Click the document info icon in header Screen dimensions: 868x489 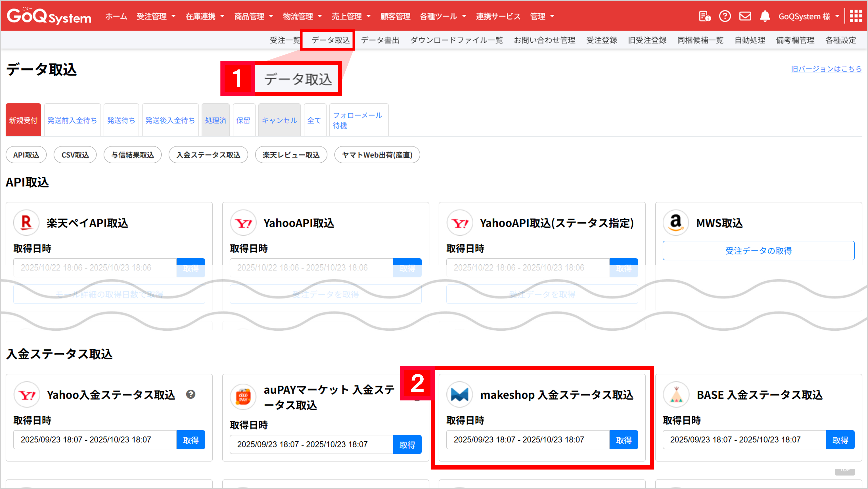click(x=705, y=16)
